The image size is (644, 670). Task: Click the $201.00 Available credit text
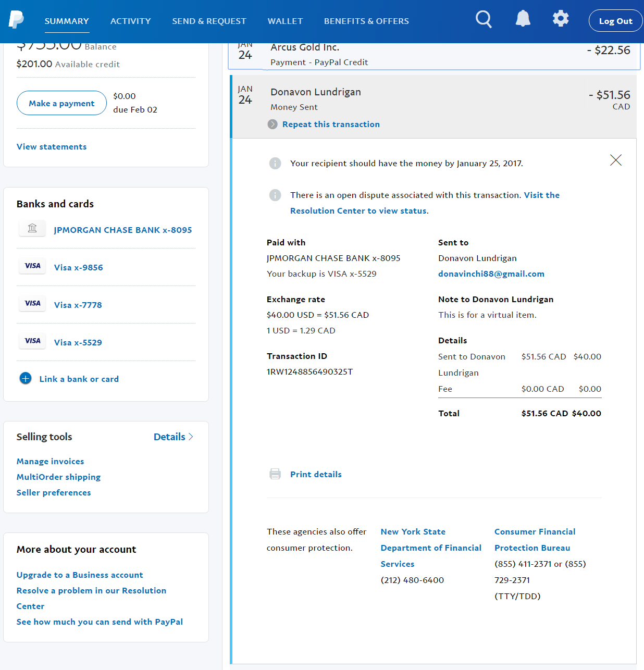[x=68, y=64]
